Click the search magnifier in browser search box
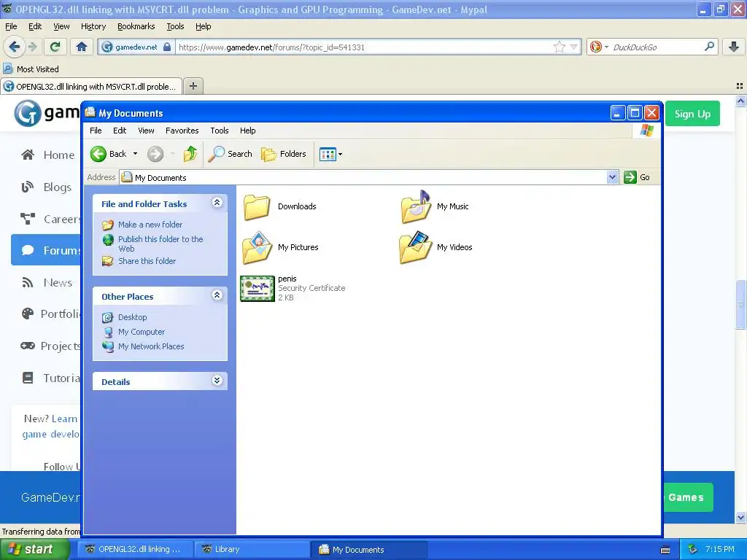This screenshot has width=747, height=560. click(709, 47)
